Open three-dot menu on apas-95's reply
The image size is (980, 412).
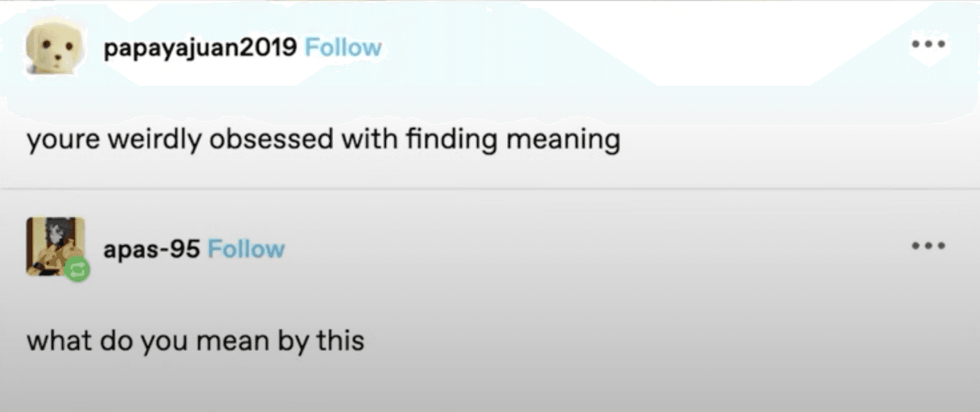pyautogui.click(x=928, y=245)
